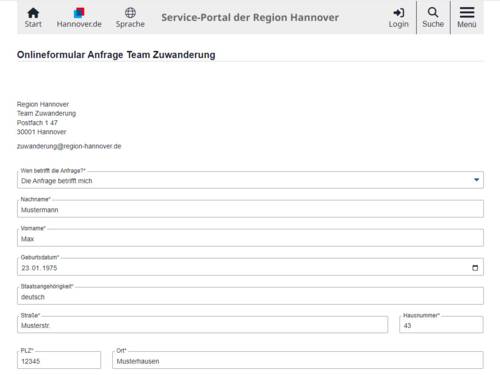Select 'Die Anfrage betrifft mich' combo box
500x375 pixels.
(x=250, y=180)
